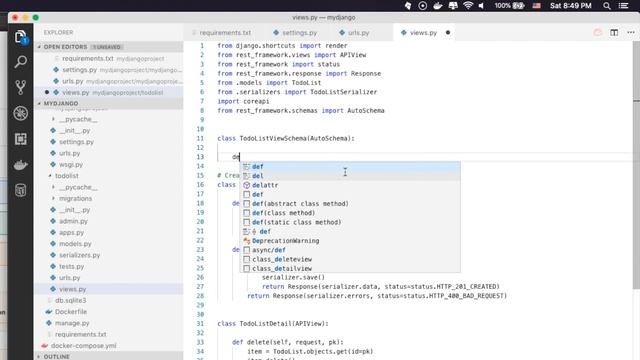Click the volume icon in the menu bar
The image size is (640, 360).
click(482, 6)
